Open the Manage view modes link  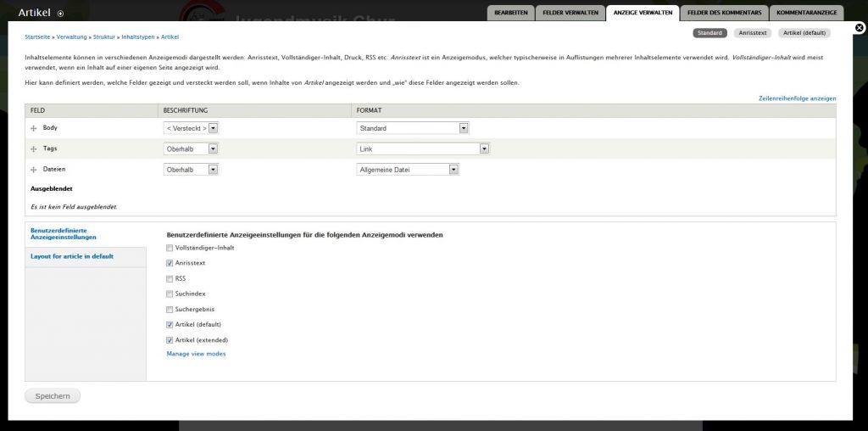pyautogui.click(x=196, y=354)
